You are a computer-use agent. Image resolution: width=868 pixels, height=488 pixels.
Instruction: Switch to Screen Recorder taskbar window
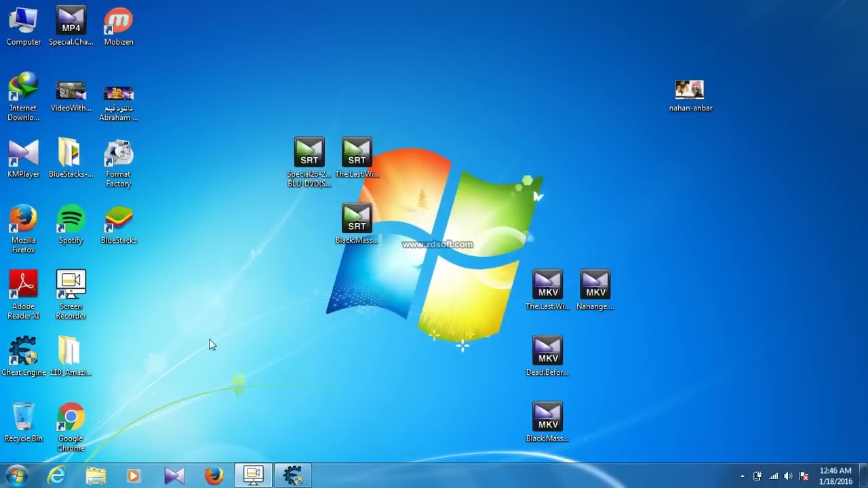[x=254, y=476]
